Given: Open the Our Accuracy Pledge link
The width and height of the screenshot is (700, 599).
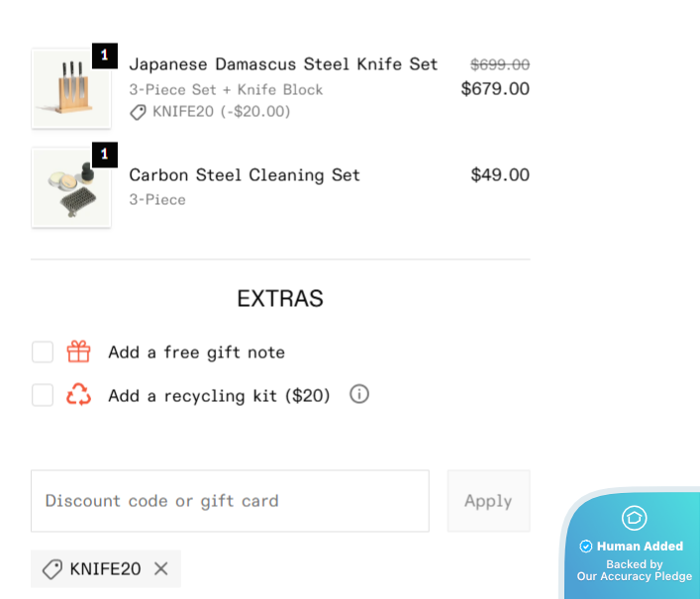Looking at the screenshot, I should (635, 576).
